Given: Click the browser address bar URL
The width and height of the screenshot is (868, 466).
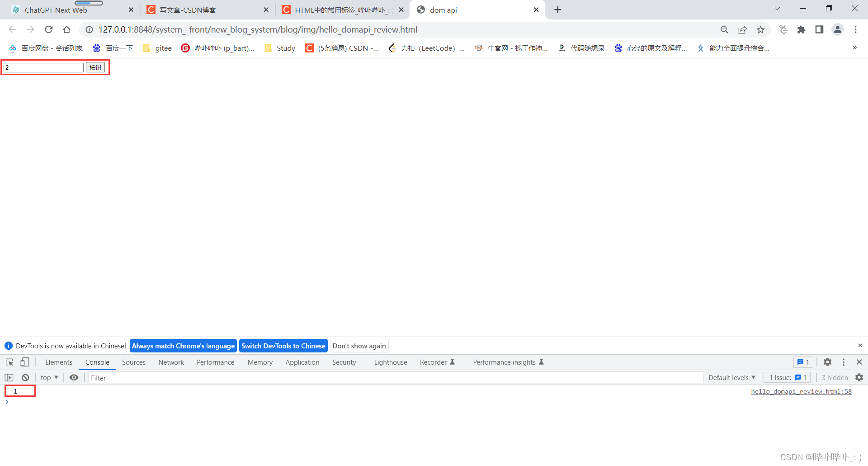Looking at the screenshot, I should click(x=258, y=29).
